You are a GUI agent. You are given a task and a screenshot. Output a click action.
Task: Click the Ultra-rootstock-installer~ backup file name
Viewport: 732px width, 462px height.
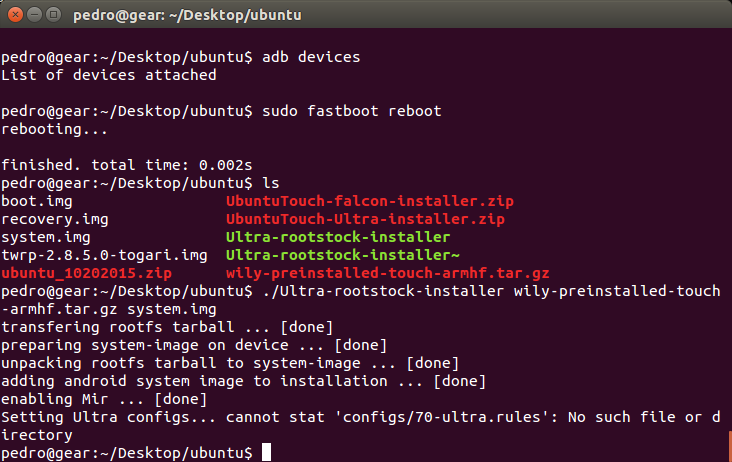click(x=342, y=255)
